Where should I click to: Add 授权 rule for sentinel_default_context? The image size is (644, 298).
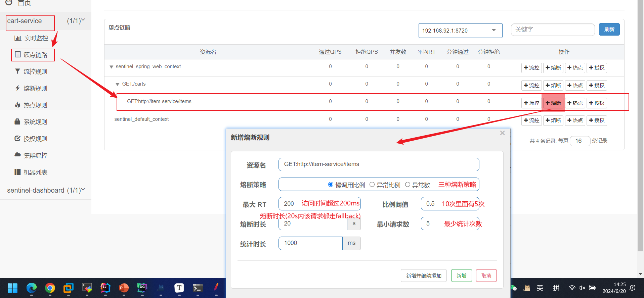pos(597,120)
